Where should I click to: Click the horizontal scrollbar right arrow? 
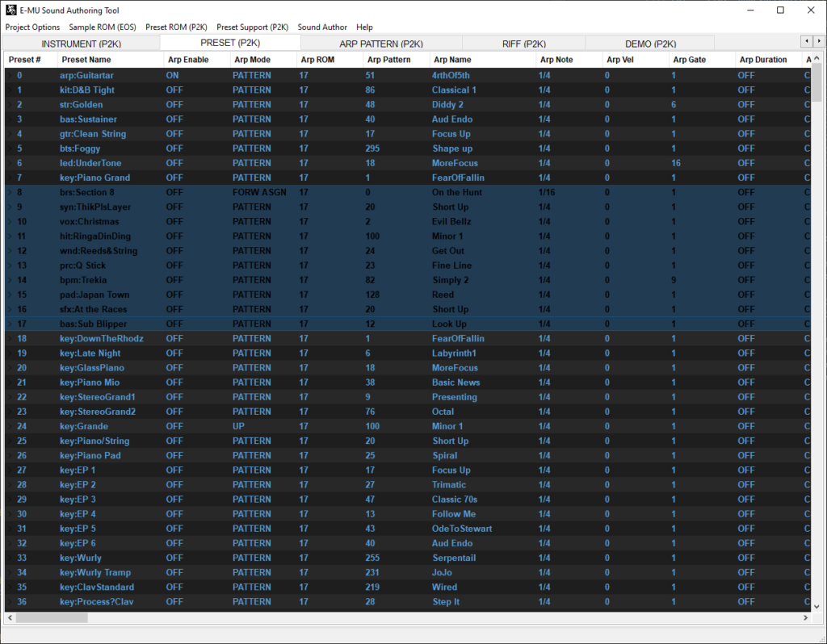point(805,617)
